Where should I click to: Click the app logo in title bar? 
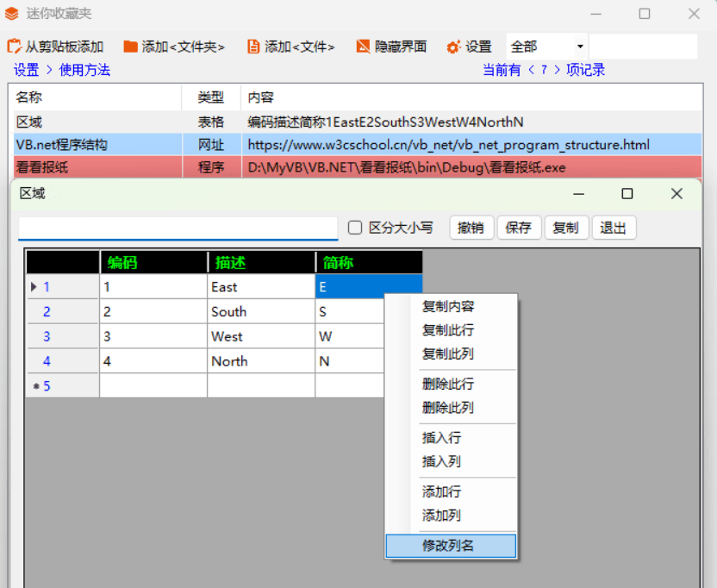tap(12, 14)
